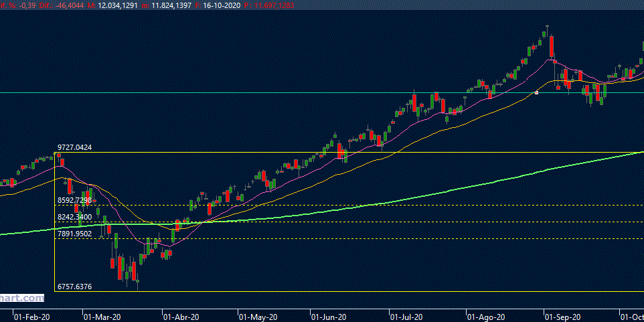
Task: Click the 6757.6376 bottom level label
Action: click(74, 287)
